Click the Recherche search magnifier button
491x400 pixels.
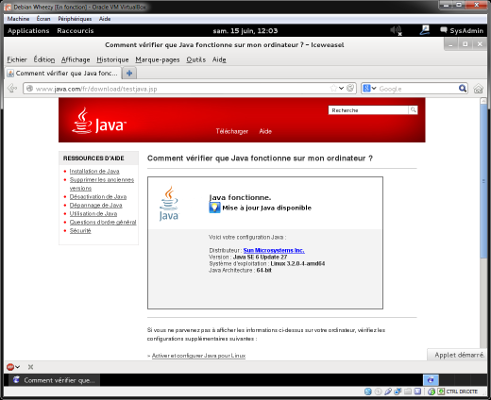(413, 110)
